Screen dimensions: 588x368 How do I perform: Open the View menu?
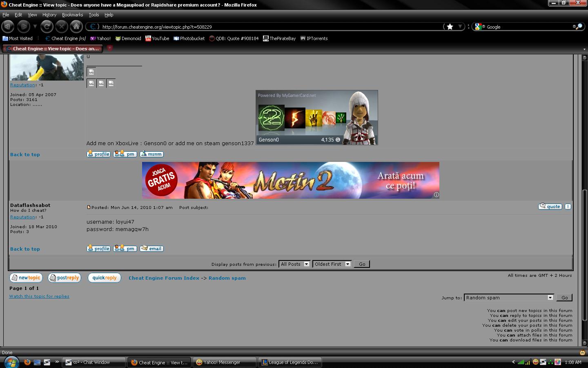point(32,15)
